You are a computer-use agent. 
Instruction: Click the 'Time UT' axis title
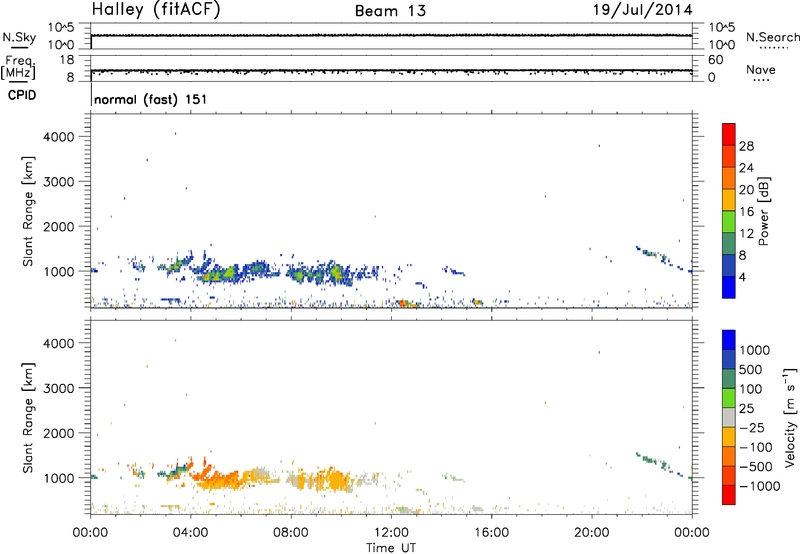point(391,548)
